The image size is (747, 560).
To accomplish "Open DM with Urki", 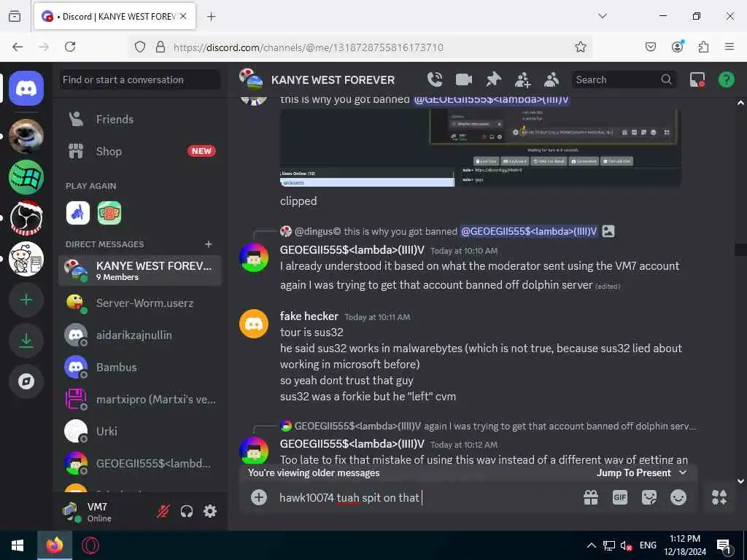I will pos(140,432).
